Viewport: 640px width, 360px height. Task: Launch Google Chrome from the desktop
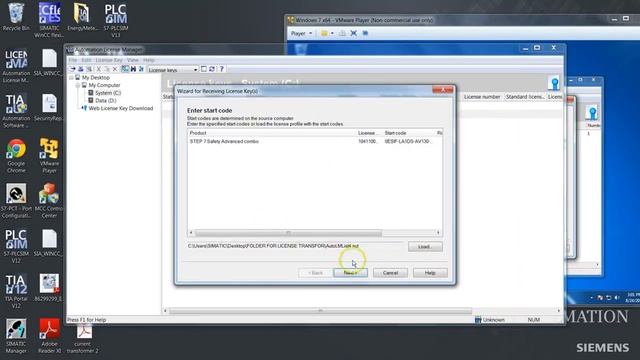pos(16,156)
